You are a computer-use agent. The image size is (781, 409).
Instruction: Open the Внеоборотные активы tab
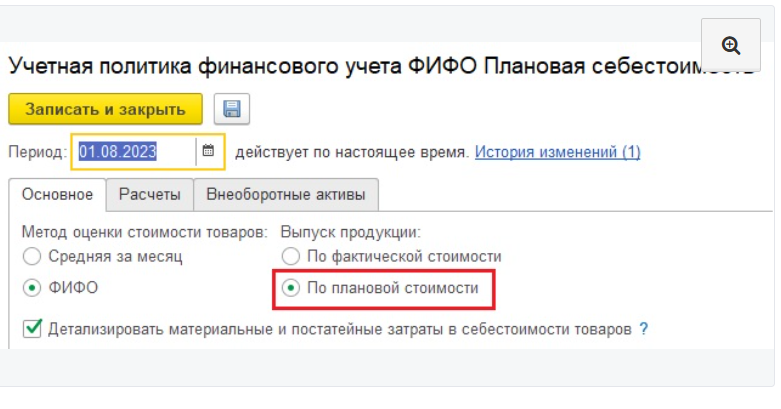point(285,194)
